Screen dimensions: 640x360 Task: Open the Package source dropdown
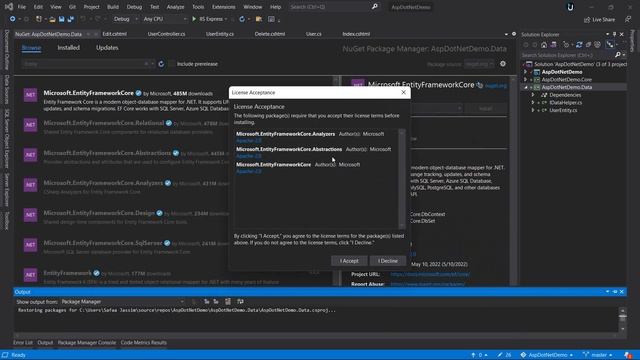coord(479,64)
